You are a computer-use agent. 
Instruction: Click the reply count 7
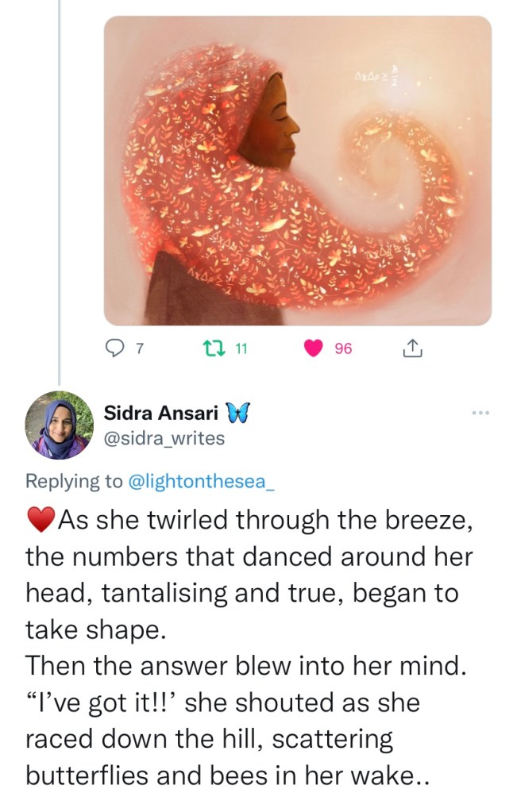click(x=140, y=347)
